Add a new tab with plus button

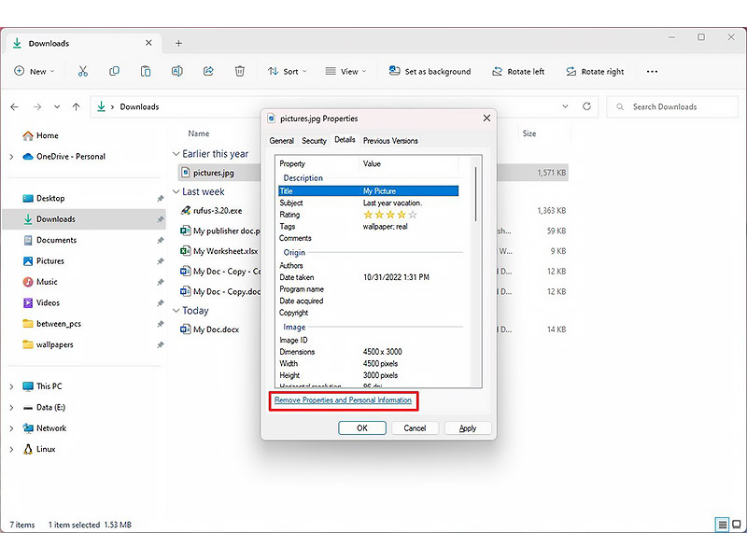[178, 43]
